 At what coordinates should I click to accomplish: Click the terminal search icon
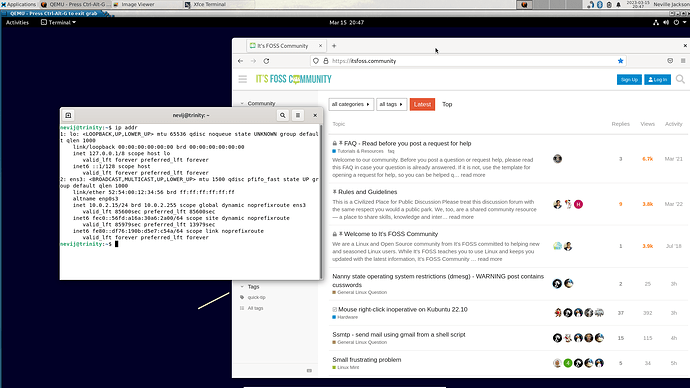[x=283, y=115]
